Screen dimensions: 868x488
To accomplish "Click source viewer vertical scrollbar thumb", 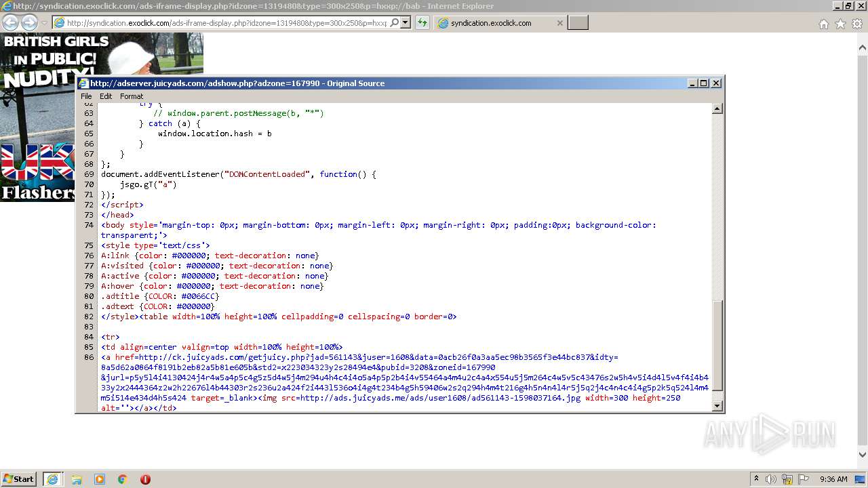I will [x=717, y=346].
